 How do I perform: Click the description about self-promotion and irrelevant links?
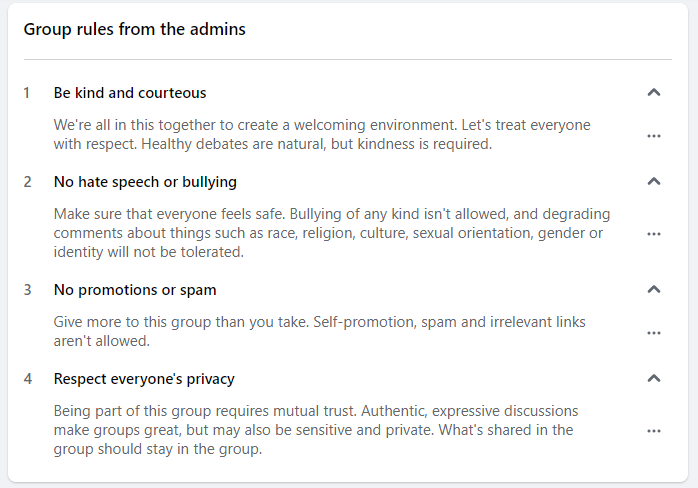pyautogui.click(x=320, y=332)
